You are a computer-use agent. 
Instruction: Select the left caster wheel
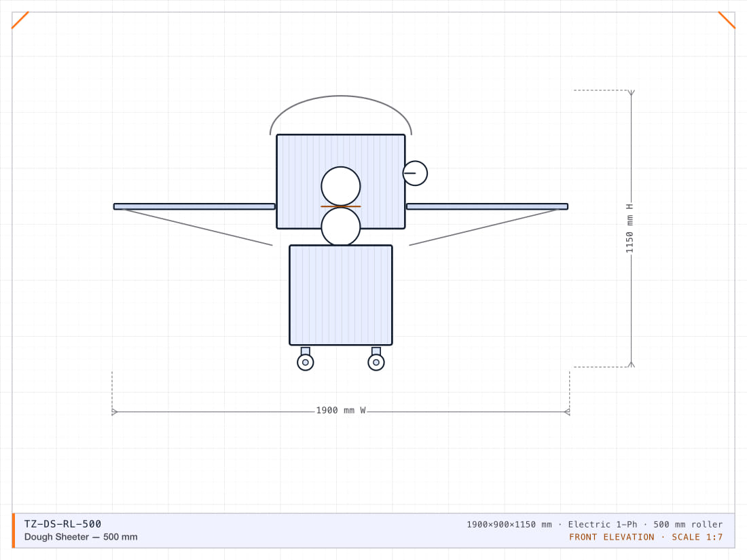(x=306, y=362)
